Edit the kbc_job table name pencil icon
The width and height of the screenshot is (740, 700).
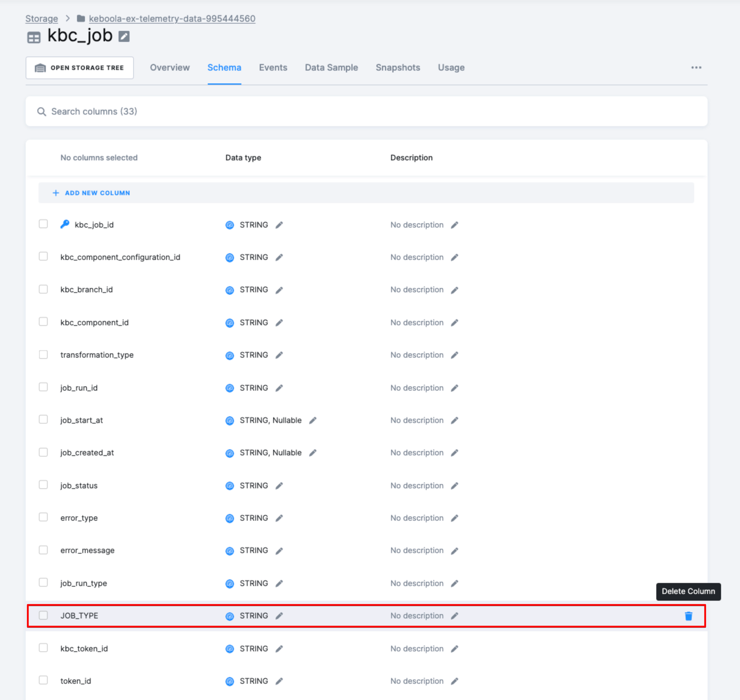124,37
